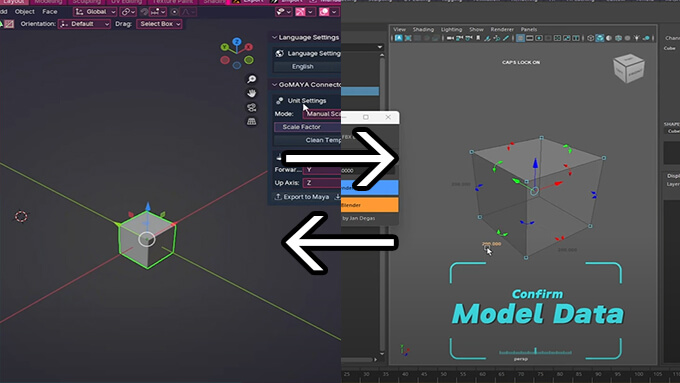Toggle proportional editing button in Blender header
The image size is (680, 383).
click(x=174, y=12)
